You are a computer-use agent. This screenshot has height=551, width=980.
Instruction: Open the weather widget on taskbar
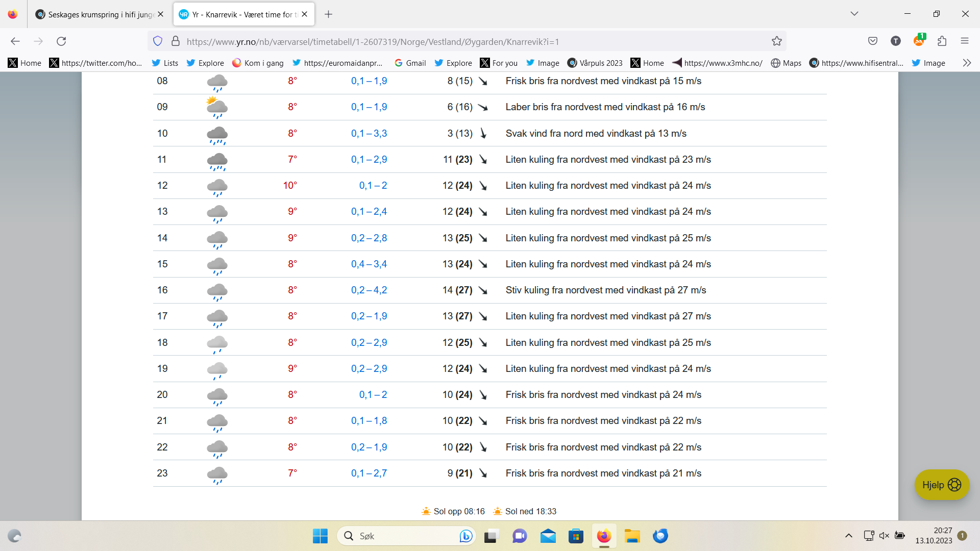coord(15,536)
